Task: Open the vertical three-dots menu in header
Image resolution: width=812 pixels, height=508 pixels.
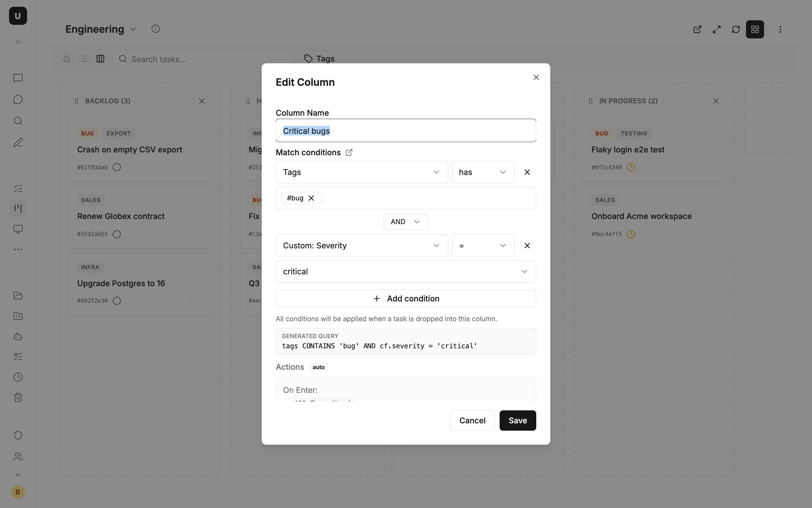Action: coord(780,29)
